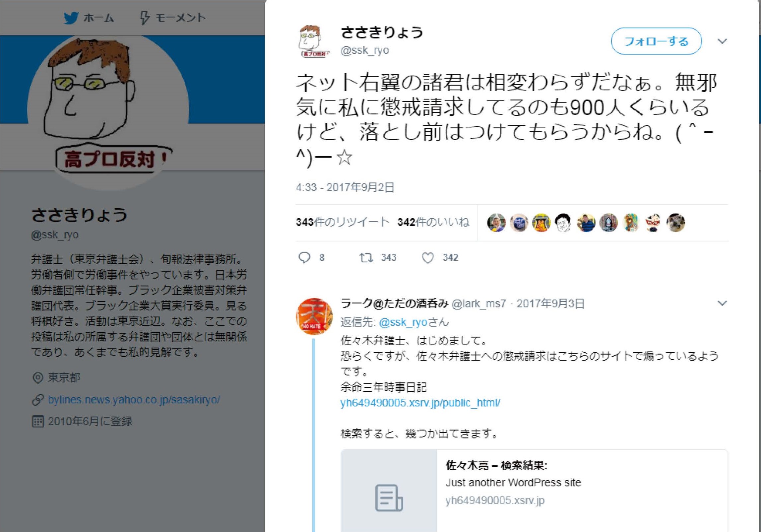This screenshot has width=761, height=532.
Task: Click the last liker avatar in row
Action: tap(675, 223)
